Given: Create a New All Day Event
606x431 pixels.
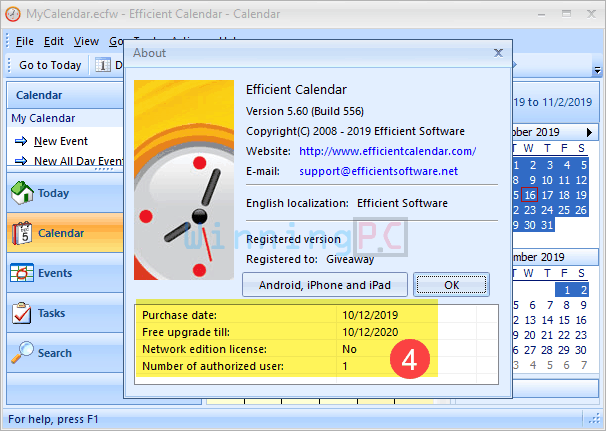Looking at the screenshot, I should (78, 160).
